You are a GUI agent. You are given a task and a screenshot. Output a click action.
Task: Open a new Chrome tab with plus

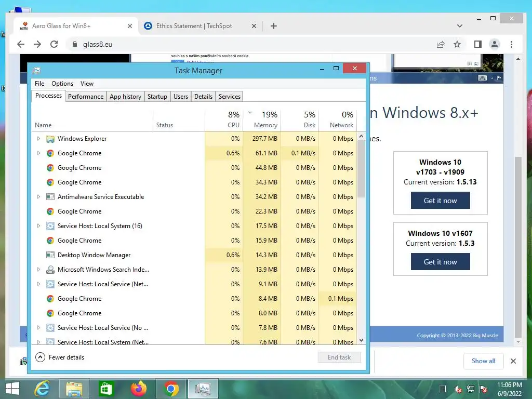pos(274,26)
